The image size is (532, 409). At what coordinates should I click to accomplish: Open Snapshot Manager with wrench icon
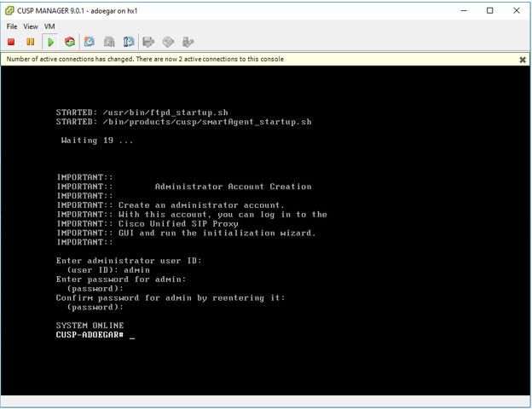click(129, 42)
